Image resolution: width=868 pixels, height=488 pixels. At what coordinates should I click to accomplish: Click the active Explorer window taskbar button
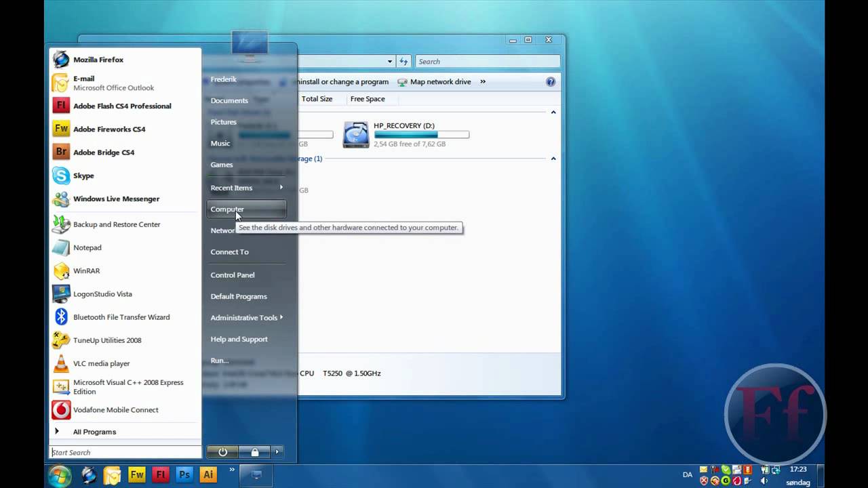coord(256,475)
